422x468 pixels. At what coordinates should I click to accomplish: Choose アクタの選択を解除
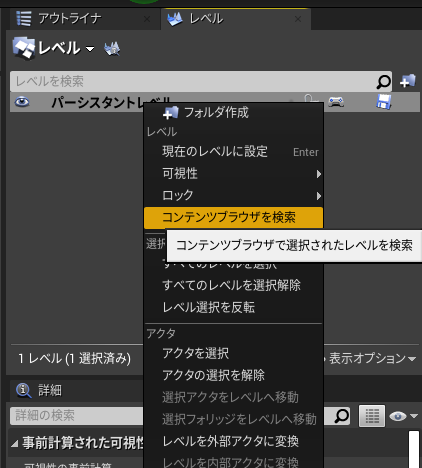point(233,375)
